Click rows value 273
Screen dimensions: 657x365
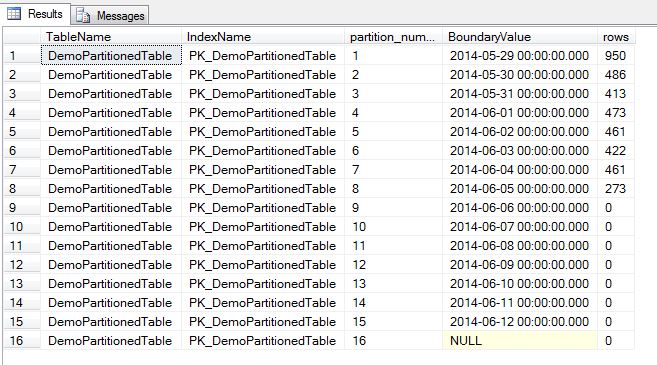[616, 189]
